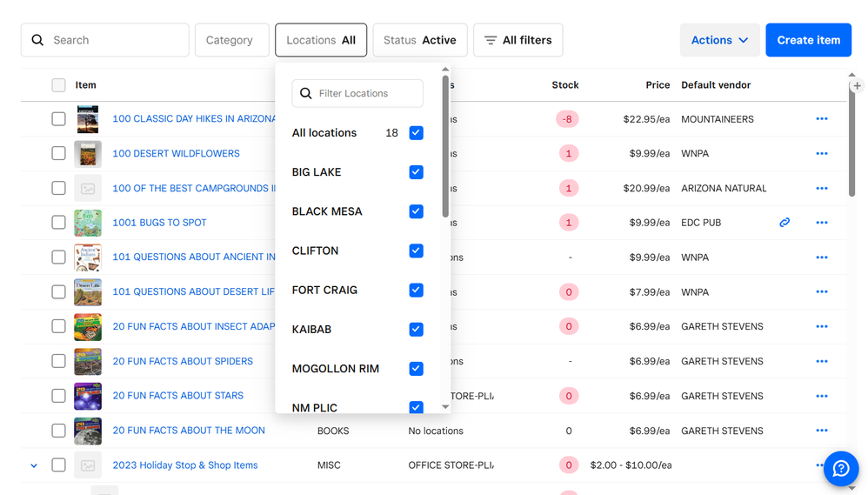
Task: Choose FORT CRAIG from locations list
Action: 416,291
